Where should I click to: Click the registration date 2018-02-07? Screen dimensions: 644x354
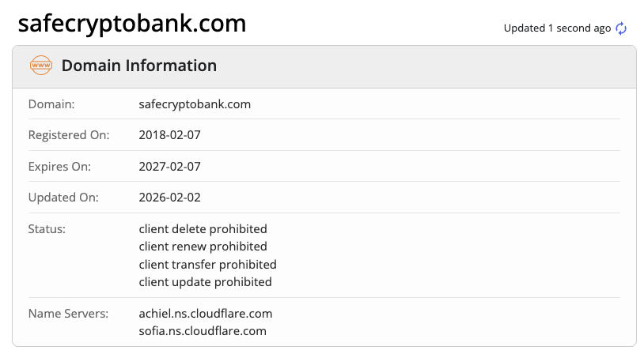(x=169, y=135)
